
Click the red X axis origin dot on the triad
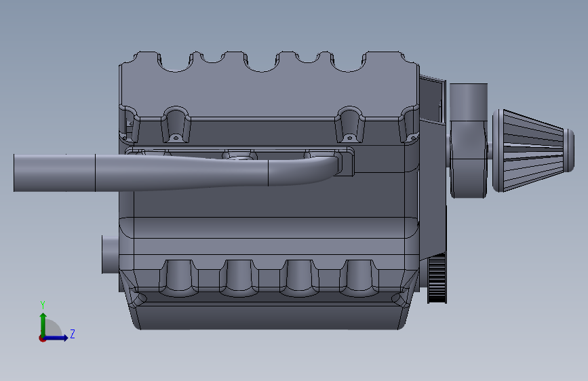point(42,338)
